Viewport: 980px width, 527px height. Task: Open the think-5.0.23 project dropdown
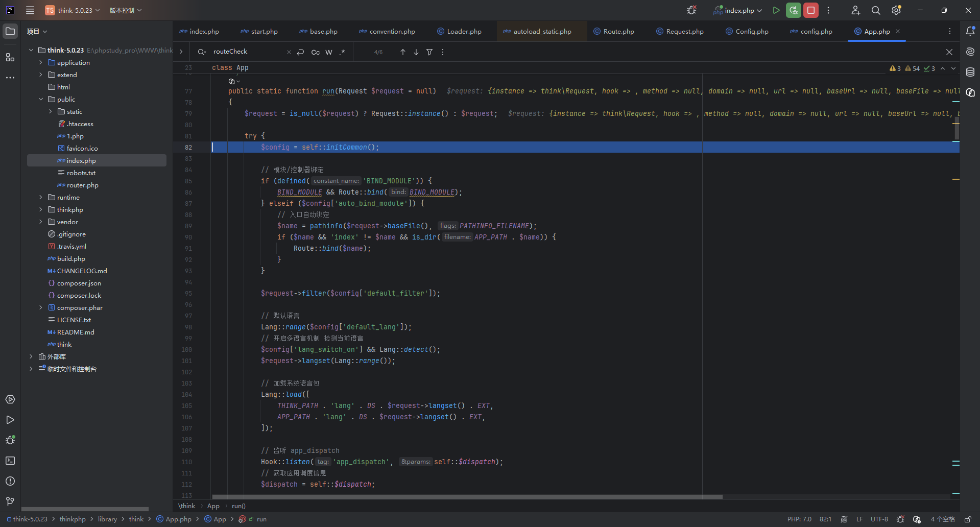click(72, 10)
